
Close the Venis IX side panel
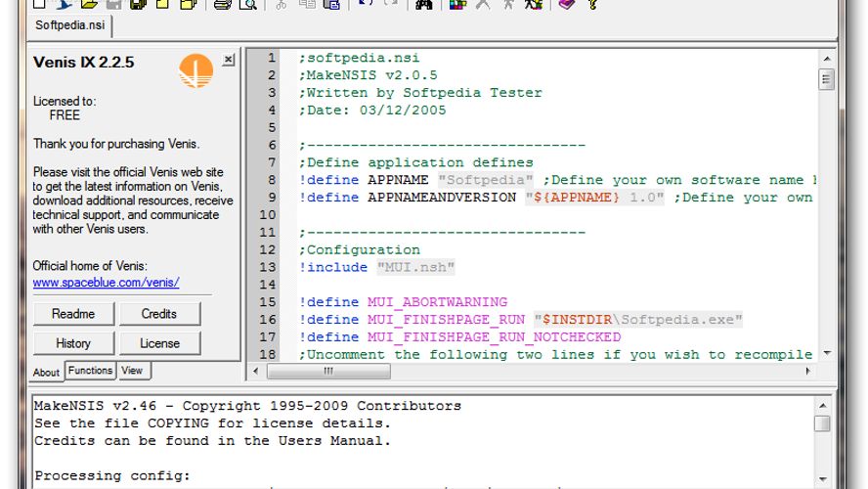(228, 60)
